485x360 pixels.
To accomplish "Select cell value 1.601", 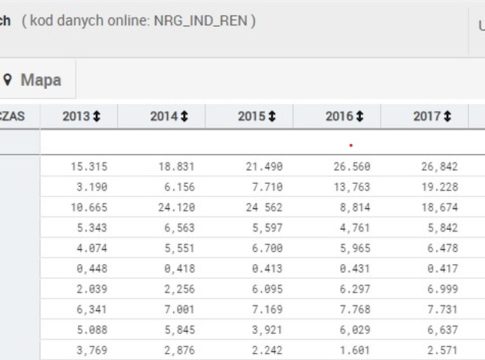I will (355, 350).
